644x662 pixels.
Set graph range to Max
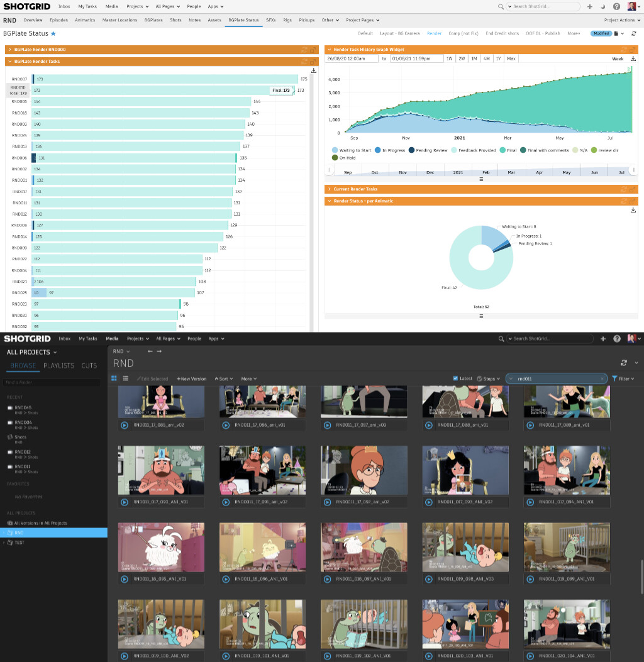[511, 58]
